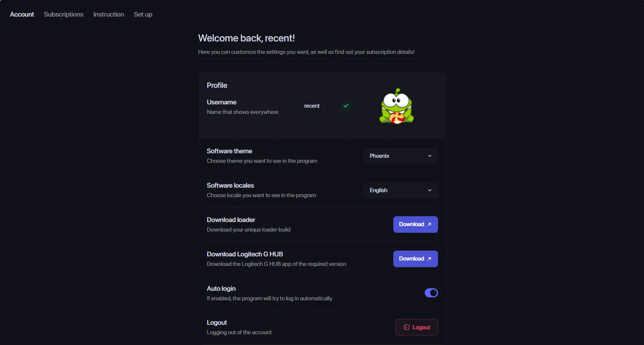Open the Software theme dropdown
This screenshot has height=345, width=644.
(401, 156)
